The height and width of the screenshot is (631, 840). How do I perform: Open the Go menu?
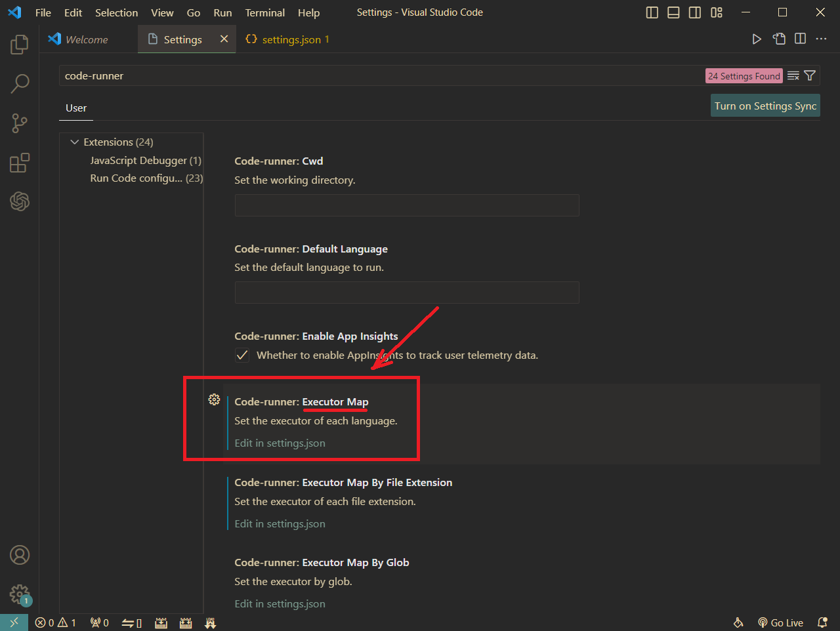193,12
